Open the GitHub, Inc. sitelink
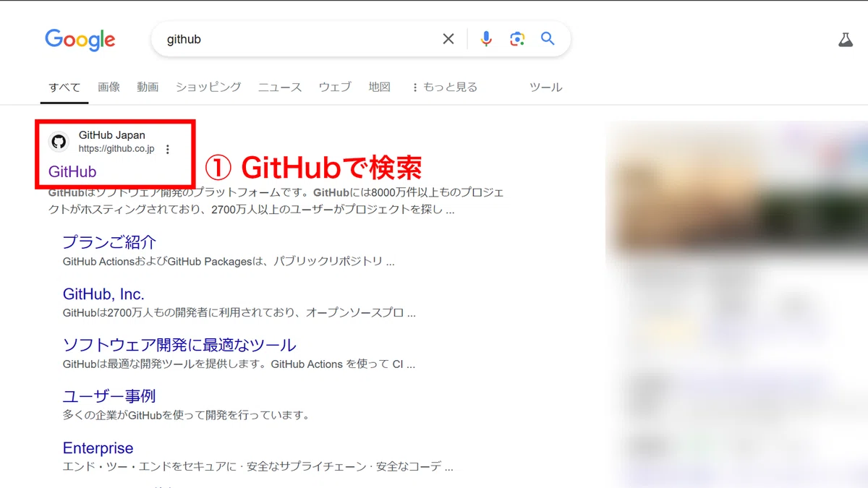 click(x=103, y=294)
